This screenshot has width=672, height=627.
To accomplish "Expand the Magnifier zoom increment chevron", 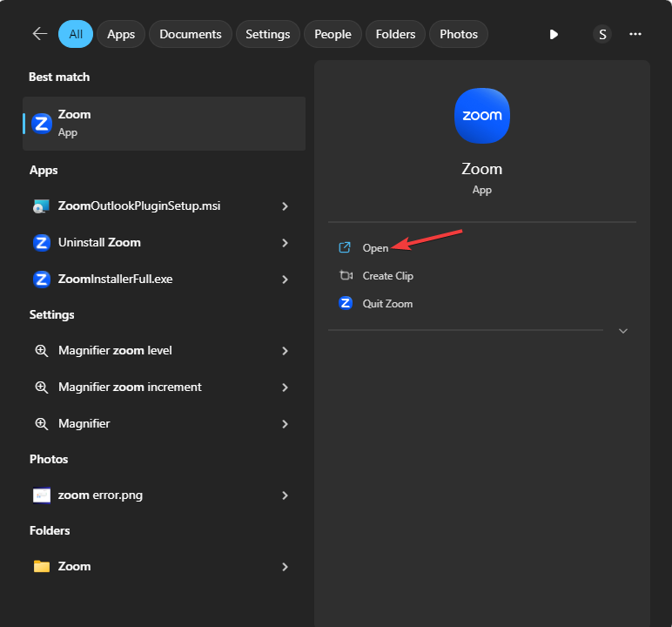I will (285, 388).
